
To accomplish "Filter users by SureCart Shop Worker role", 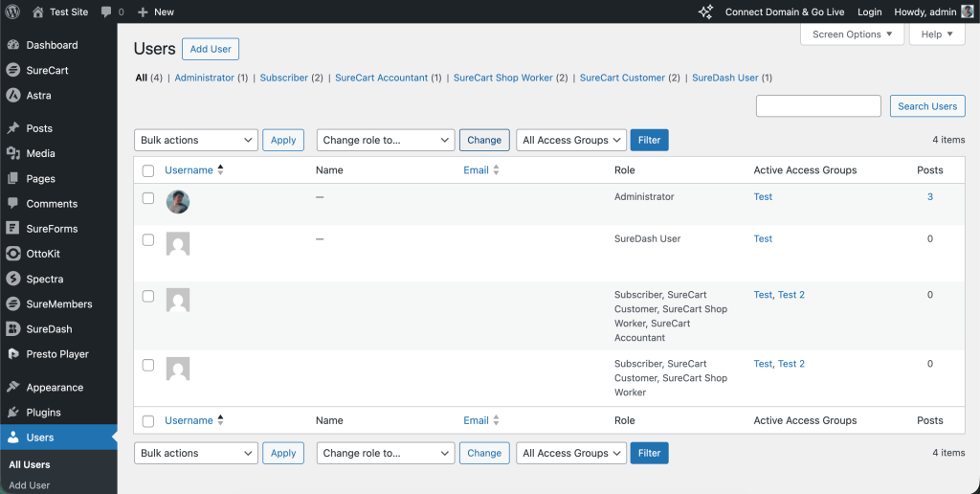I will (502, 78).
